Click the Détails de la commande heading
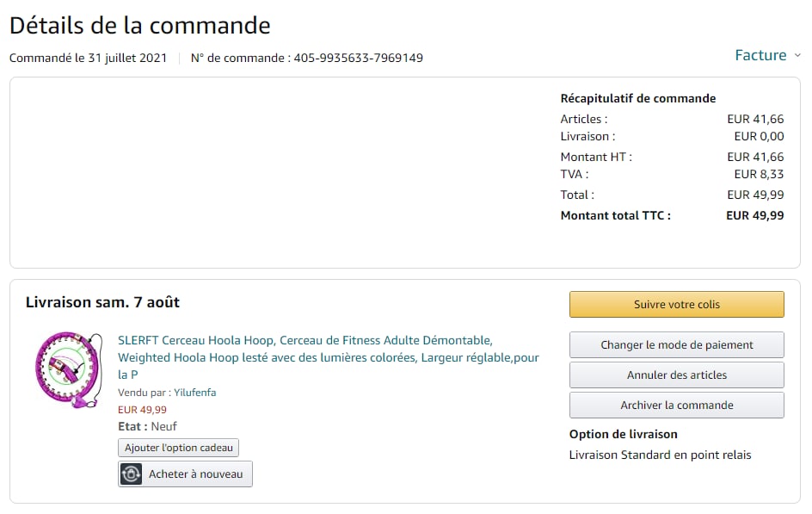This screenshot has height=514, width=812. coord(140,25)
